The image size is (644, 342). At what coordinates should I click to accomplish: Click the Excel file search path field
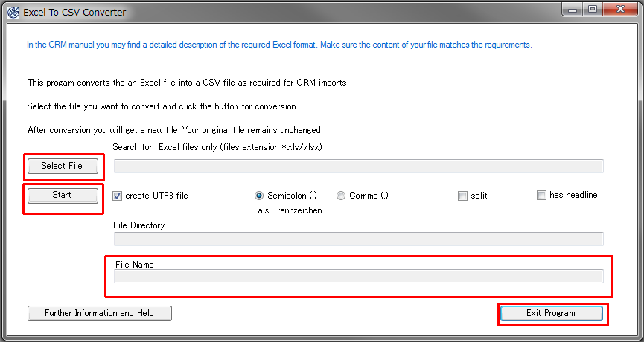pyautogui.click(x=358, y=166)
